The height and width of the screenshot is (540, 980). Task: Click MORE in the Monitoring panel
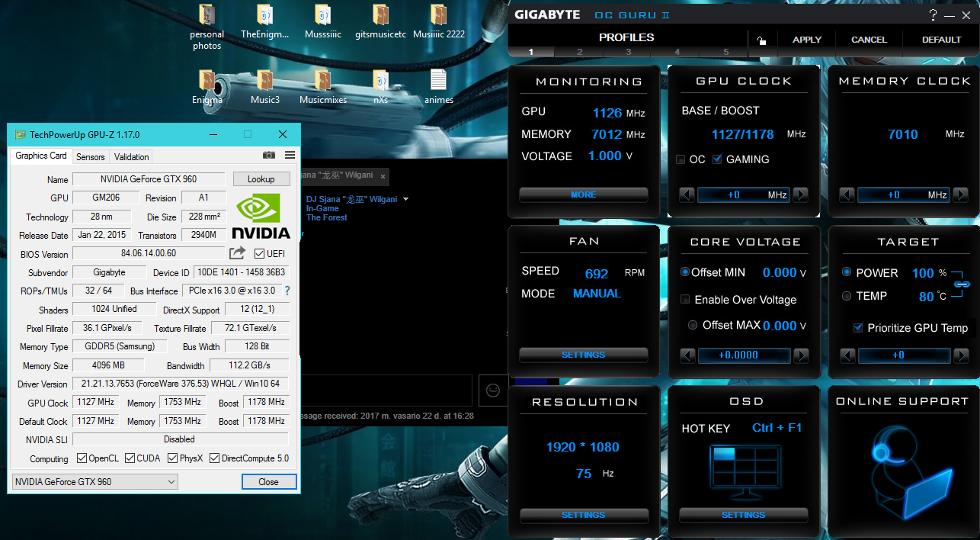tap(584, 194)
